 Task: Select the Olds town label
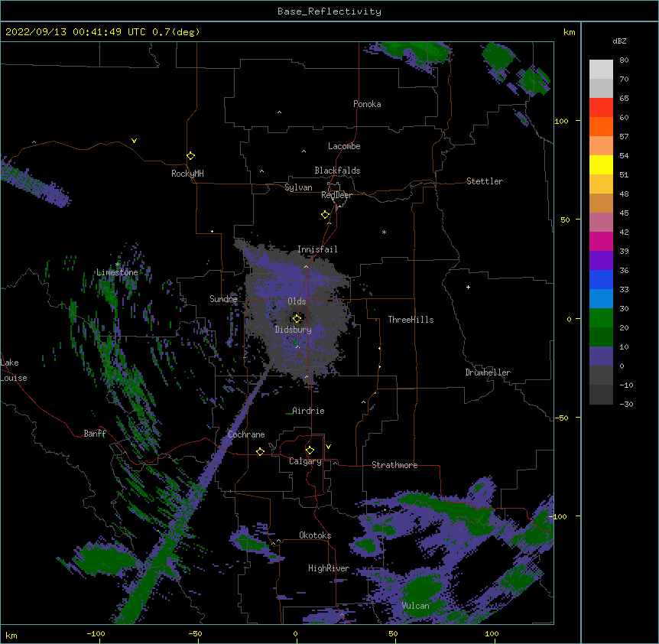[x=297, y=301]
